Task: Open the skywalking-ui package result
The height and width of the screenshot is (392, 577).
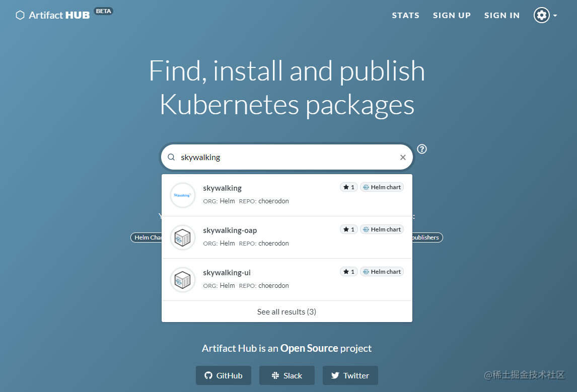Action: 287,279
